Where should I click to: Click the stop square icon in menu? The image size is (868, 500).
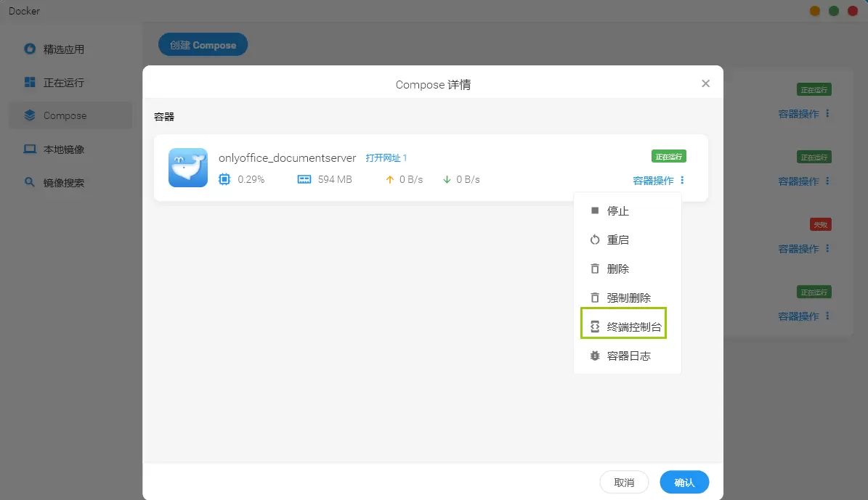click(x=595, y=210)
